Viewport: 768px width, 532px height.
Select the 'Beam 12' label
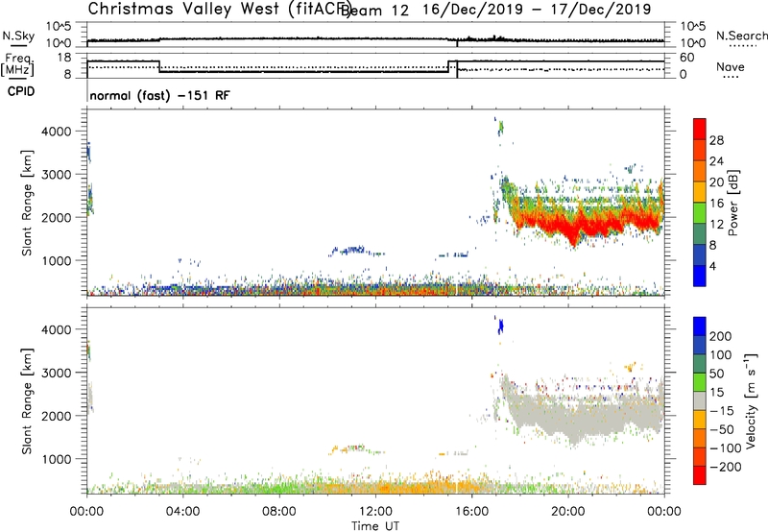pos(374,10)
